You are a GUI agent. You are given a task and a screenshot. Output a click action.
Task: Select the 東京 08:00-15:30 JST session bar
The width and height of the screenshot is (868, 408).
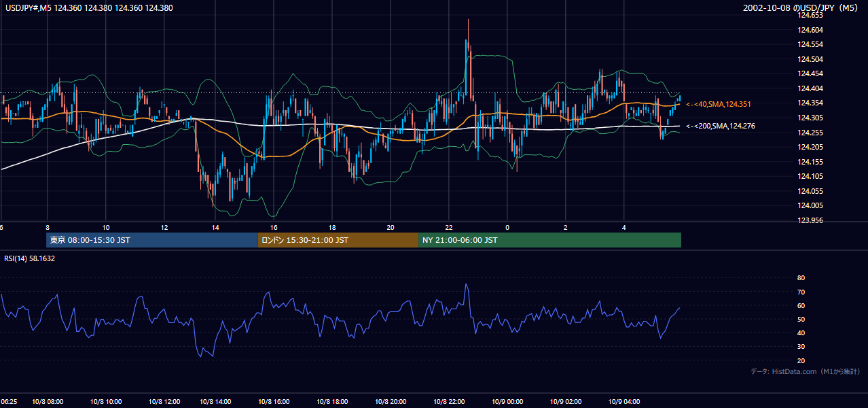coord(152,240)
